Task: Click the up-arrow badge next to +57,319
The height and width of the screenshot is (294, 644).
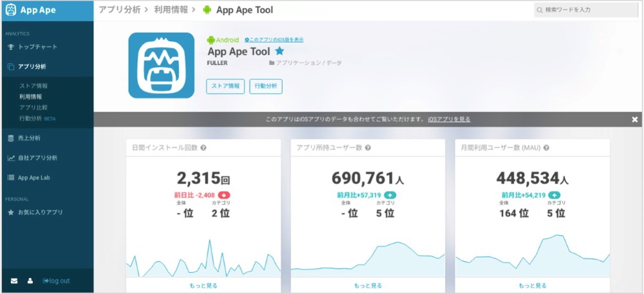Action: point(390,195)
